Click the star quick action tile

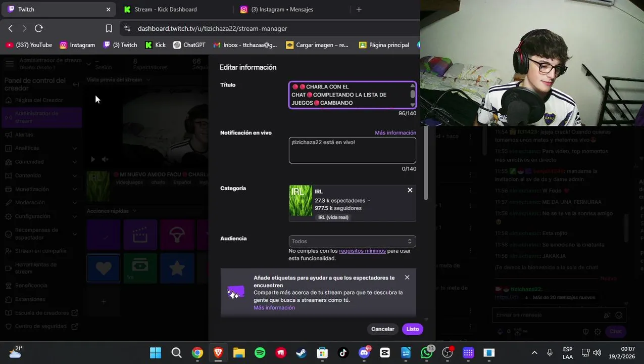point(177,268)
